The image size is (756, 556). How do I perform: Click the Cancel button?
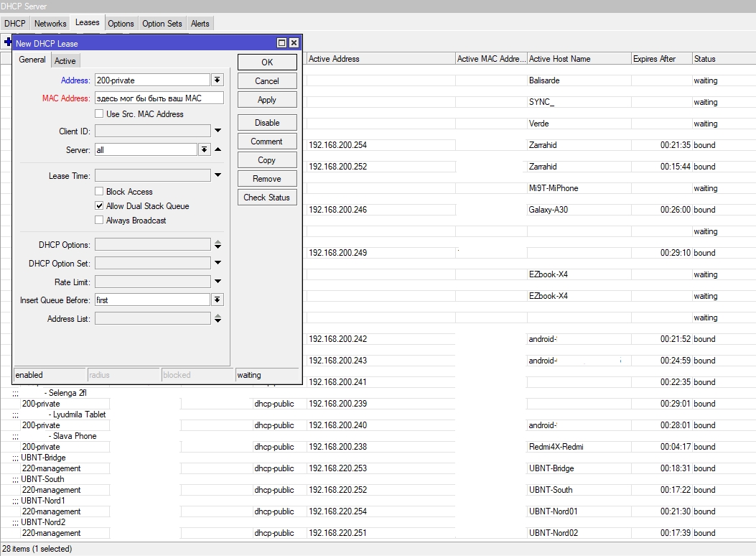coord(267,81)
